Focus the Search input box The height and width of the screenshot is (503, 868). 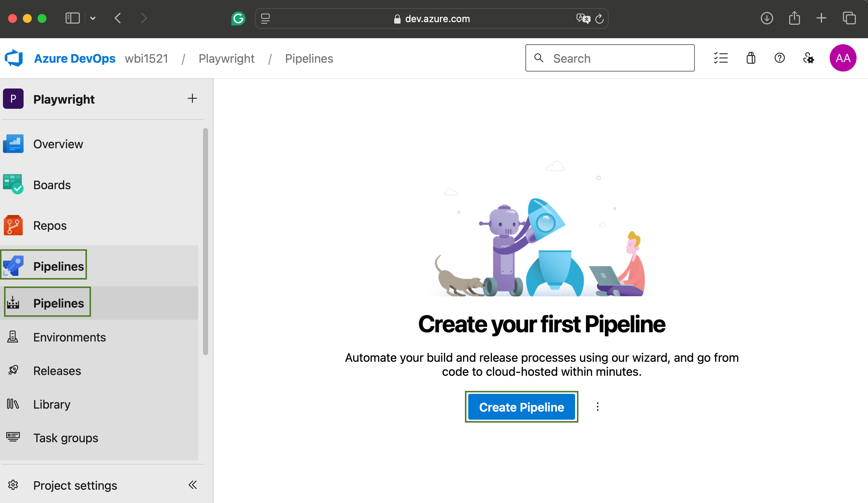610,58
